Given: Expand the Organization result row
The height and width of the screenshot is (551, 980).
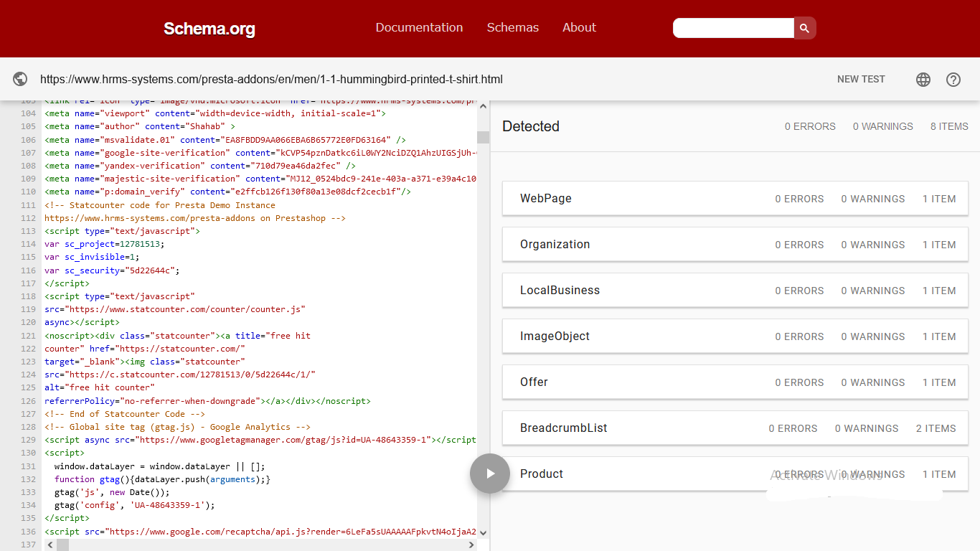Looking at the screenshot, I should 735,245.
